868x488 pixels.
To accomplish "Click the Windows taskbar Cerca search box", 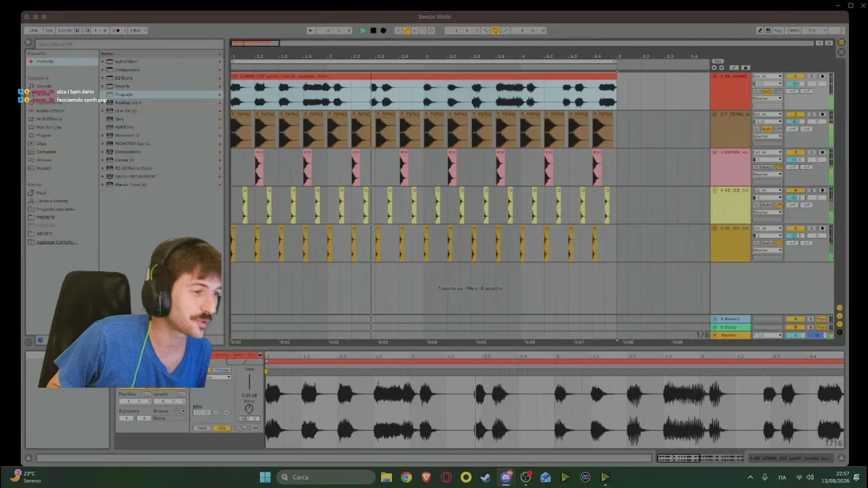I will point(326,477).
